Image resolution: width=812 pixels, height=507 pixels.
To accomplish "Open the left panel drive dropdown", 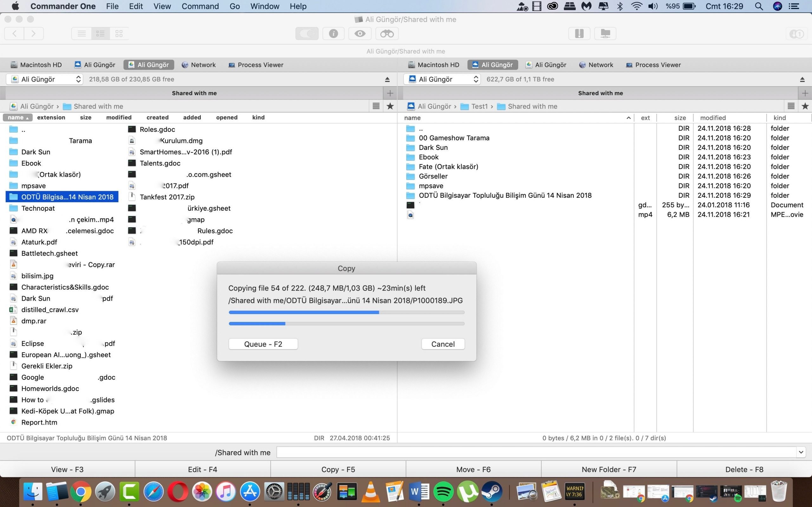I will (x=45, y=80).
